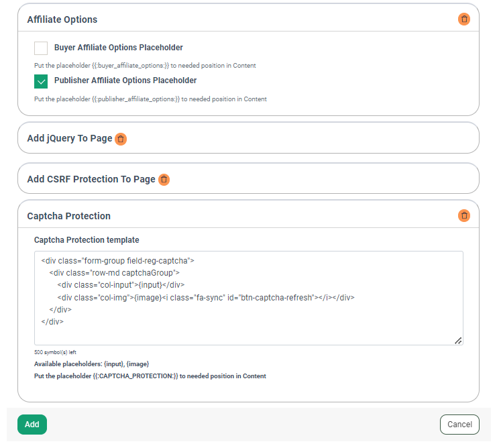Click the Publisher Affiliate Options Placeholder label
The image size is (499, 448).
click(125, 80)
